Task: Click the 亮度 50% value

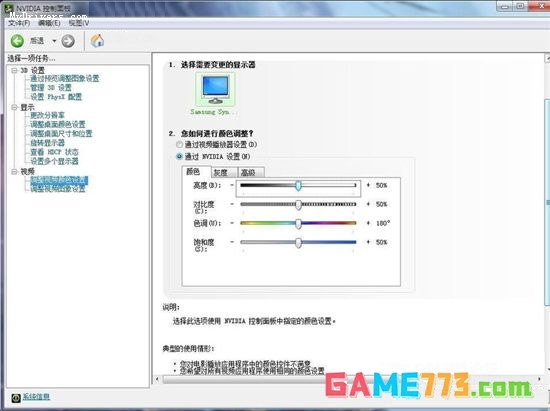Action: pyautogui.click(x=381, y=185)
